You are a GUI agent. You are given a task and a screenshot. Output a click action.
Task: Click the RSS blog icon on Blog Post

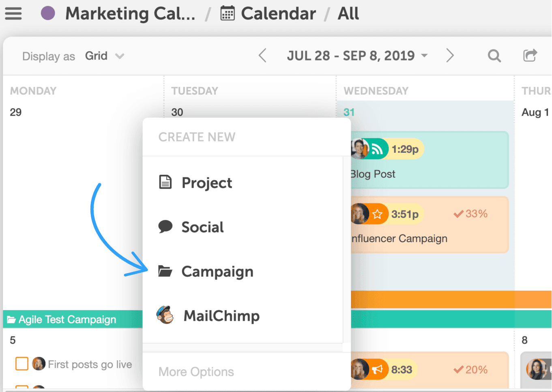pos(377,149)
